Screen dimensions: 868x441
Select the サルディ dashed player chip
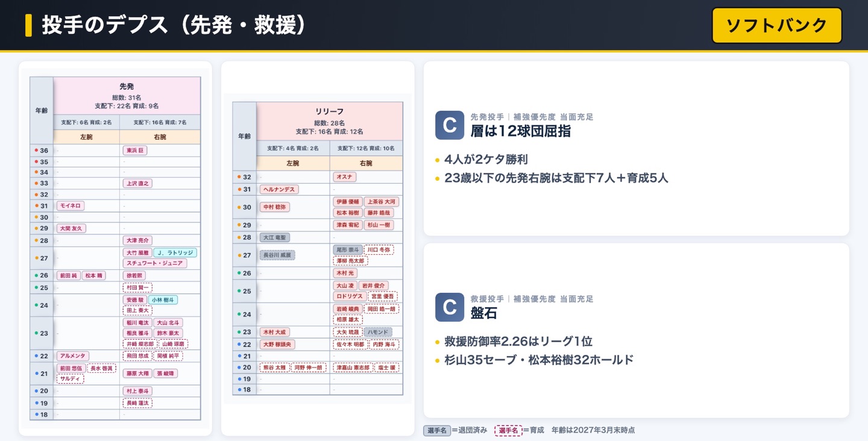click(x=70, y=379)
